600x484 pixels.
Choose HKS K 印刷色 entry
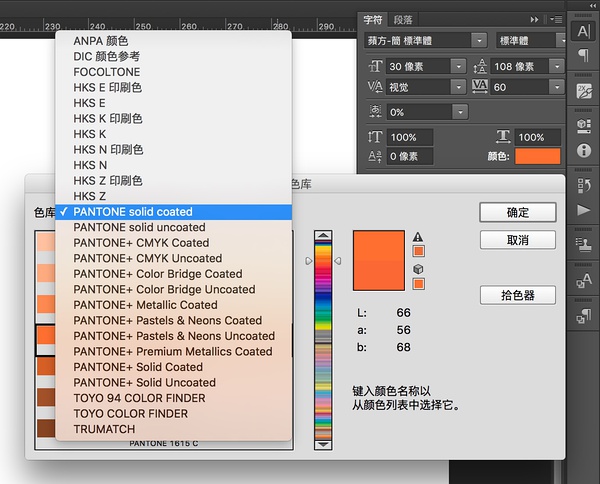coord(174,119)
